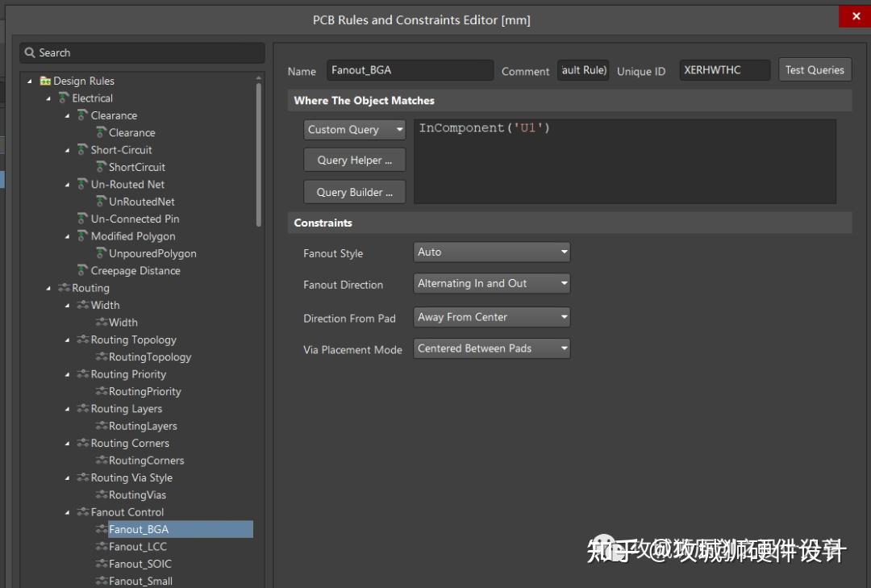
Task: Open the Query Builder dialog
Action: click(354, 191)
